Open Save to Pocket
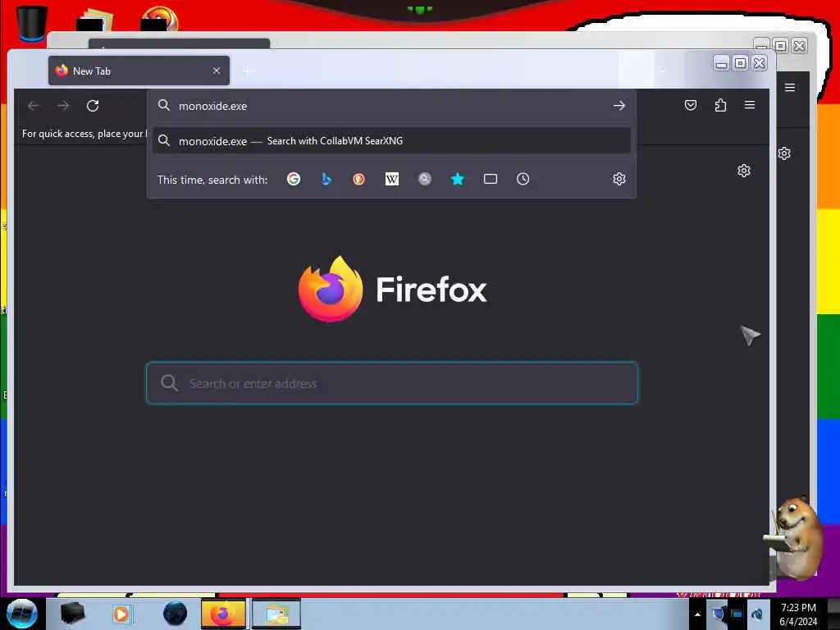Image resolution: width=840 pixels, height=630 pixels. pos(691,105)
